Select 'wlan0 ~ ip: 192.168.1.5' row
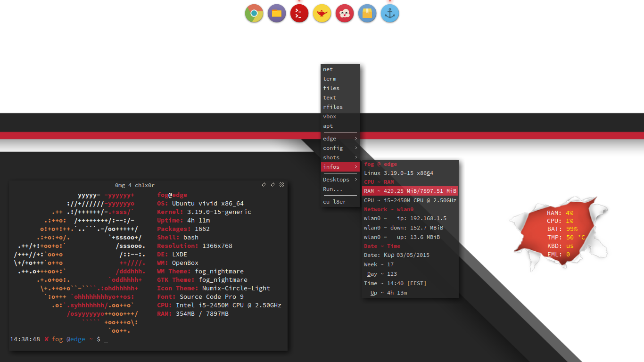The width and height of the screenshot is (644, 362). point(410,218)
